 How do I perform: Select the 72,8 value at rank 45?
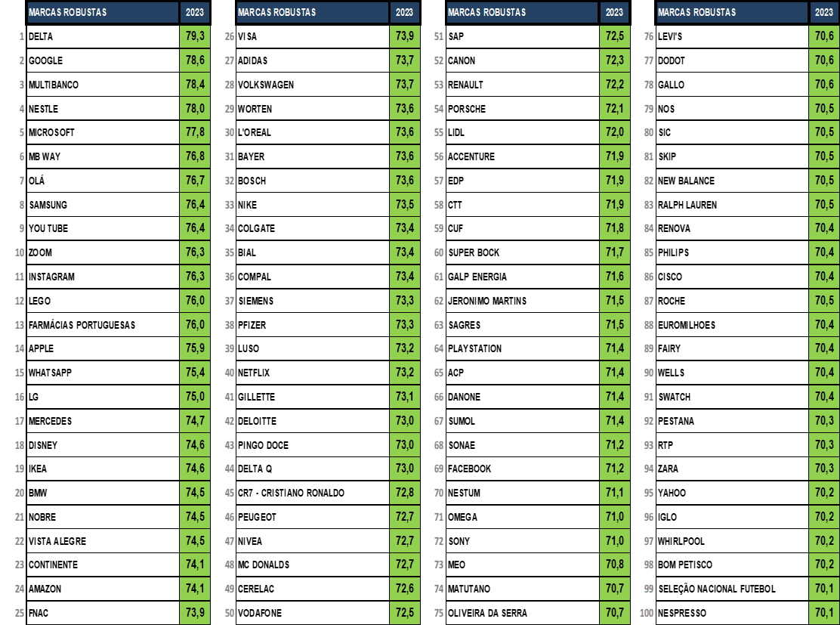[x=404, y=493]
